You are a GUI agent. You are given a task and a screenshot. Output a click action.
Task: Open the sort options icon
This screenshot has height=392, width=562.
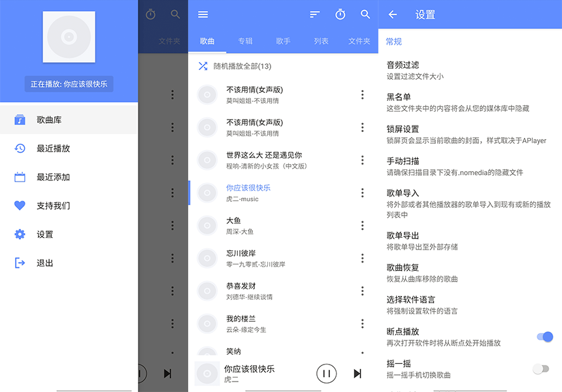click(x=314, y=14)
